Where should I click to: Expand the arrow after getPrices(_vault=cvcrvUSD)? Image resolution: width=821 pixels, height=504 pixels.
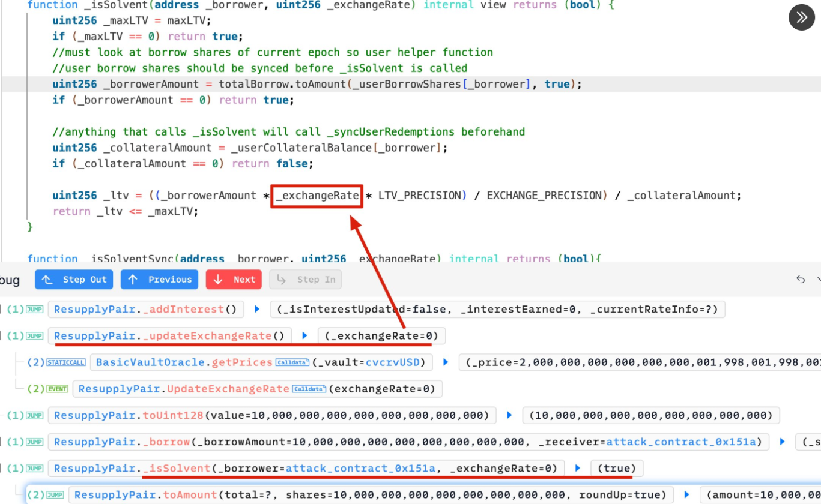click(446, 362)
